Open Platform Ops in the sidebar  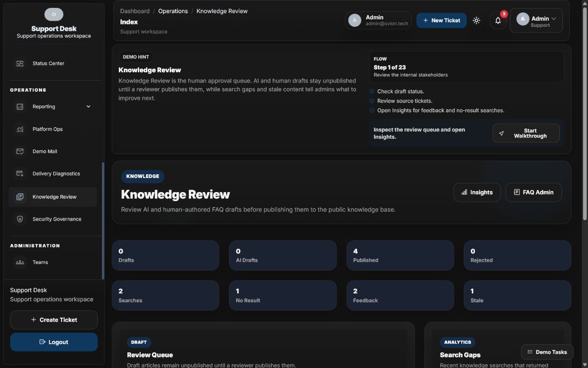[53, 129]
